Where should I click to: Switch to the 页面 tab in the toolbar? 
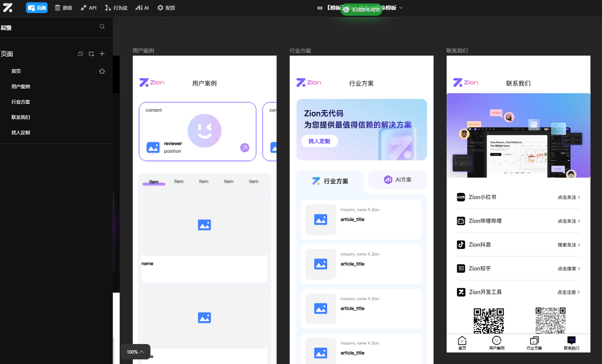[x=37, y=8]
